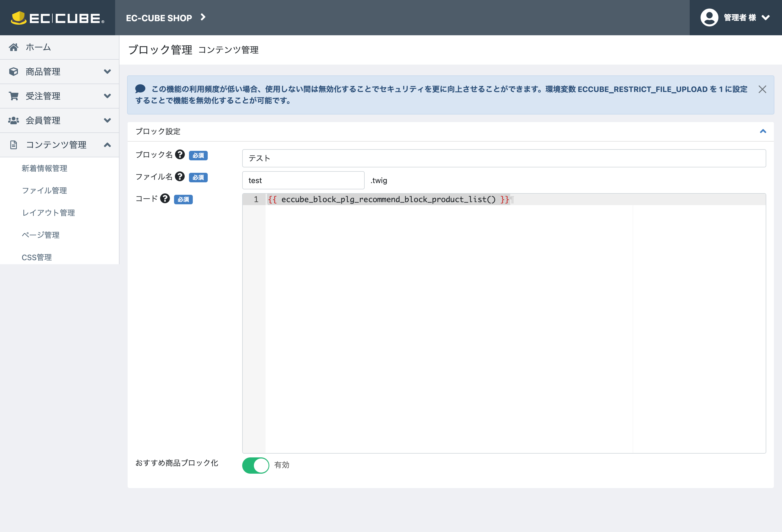Click the administrator avatar icon
Viewport: 782px width, 532px height.
point(709,17)
